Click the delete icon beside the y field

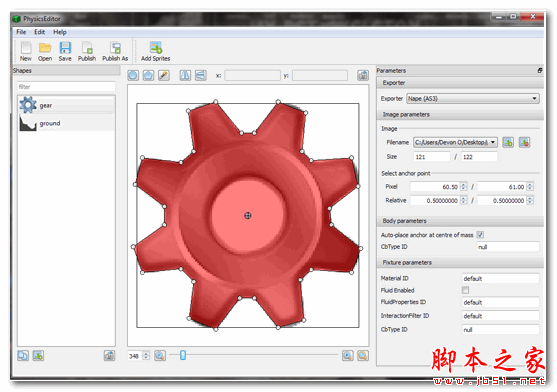coord(363,75)
